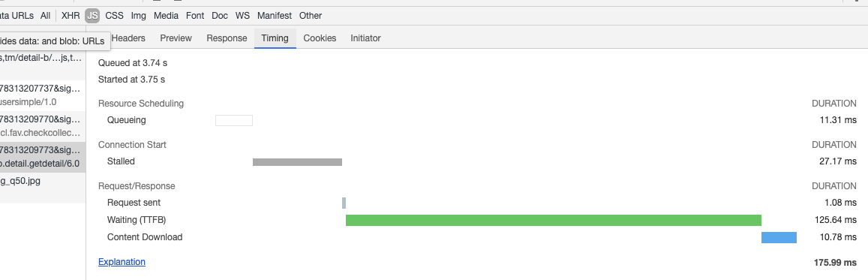Open the Initiator tab
This screenshot has width=868, height=280.
point(365,38)
